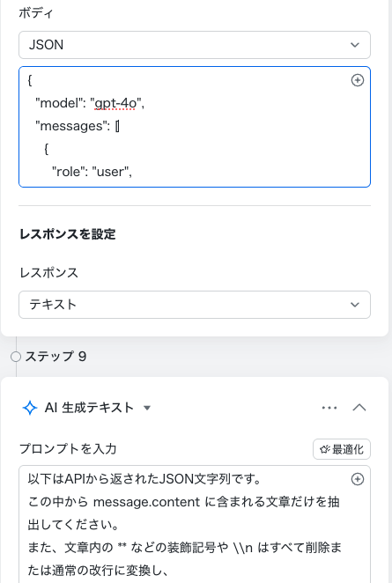The width and height of the screenshot is (392, 583).
Task: Click the "messages" line in the body
Action: click(78, 126)
